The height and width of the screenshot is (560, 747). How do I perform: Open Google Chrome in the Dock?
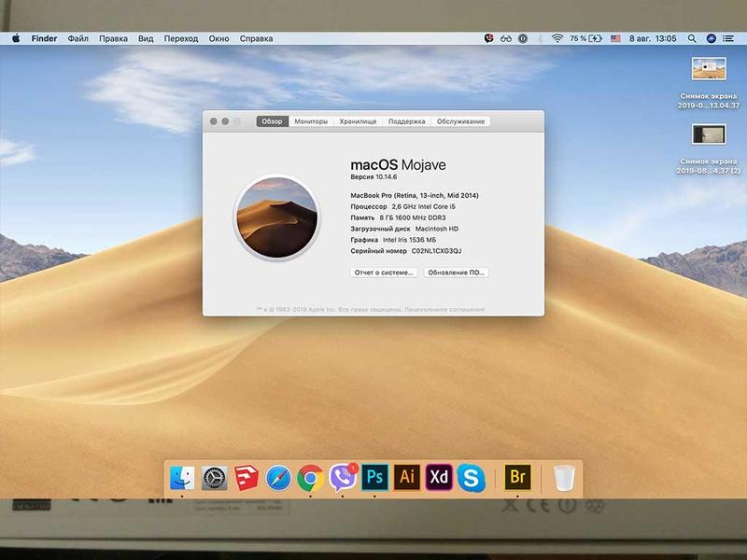(x=310, y=478)
